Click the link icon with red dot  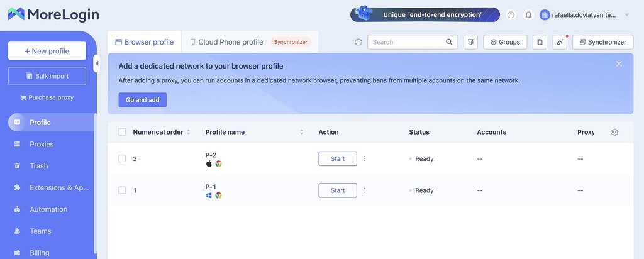[x=560, y=42]
